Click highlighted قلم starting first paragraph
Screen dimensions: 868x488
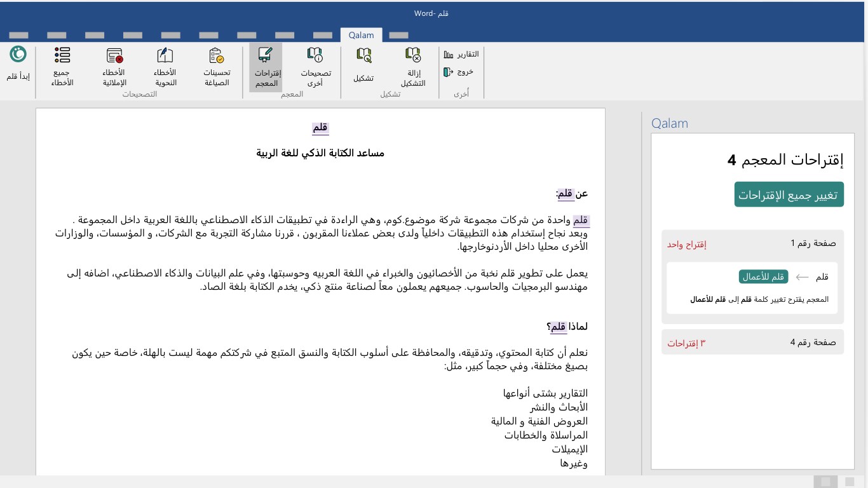[x=581, y=220]
